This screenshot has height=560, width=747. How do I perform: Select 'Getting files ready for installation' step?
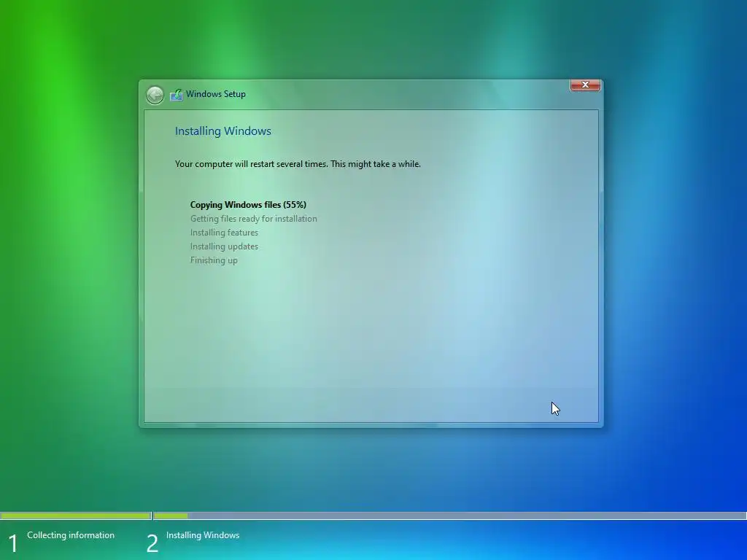[x=253, y=219]
